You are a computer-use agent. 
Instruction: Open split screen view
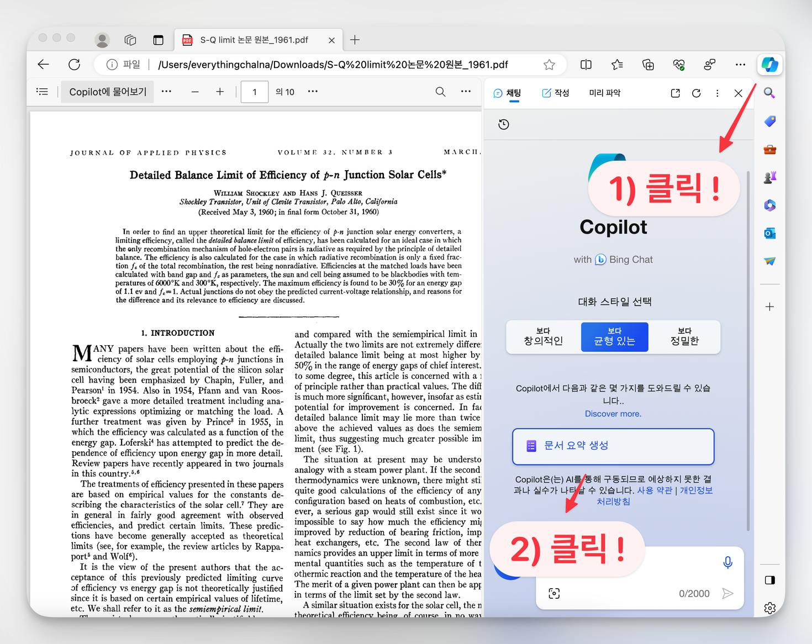[x=586, y=65]
